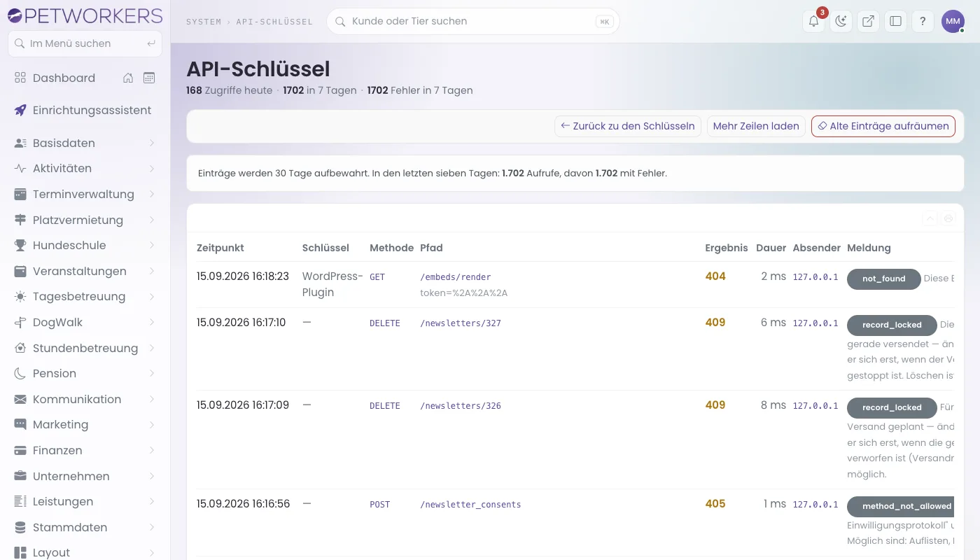
Task: Open the Tagesbetreuung menu item
Action: coord(85,296)
